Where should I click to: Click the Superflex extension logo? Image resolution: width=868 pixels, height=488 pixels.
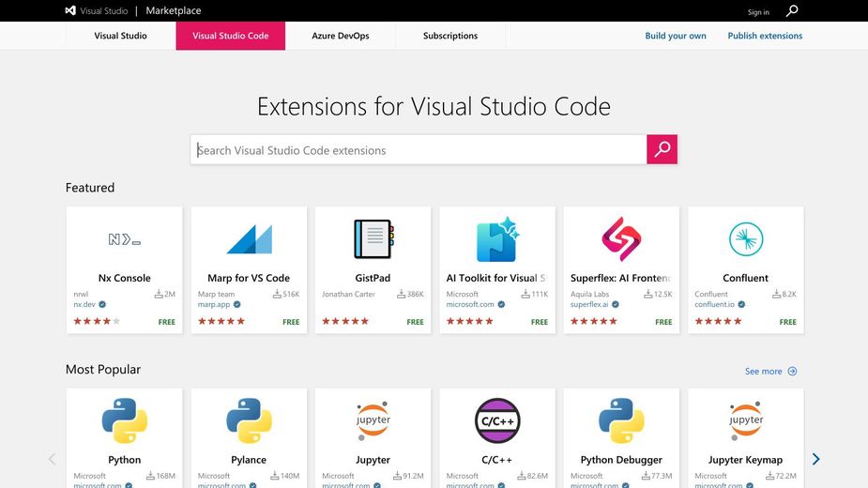[621, 238]
